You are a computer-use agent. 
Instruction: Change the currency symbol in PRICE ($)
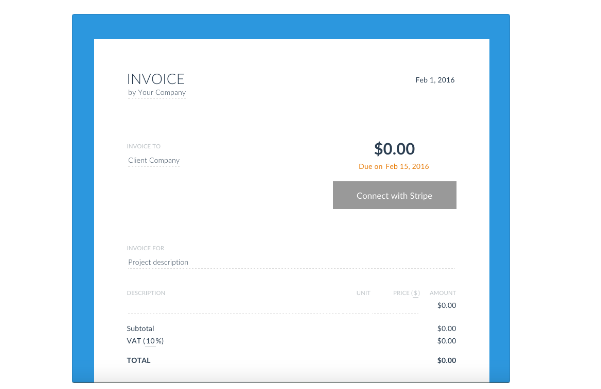tap(415, 293)
